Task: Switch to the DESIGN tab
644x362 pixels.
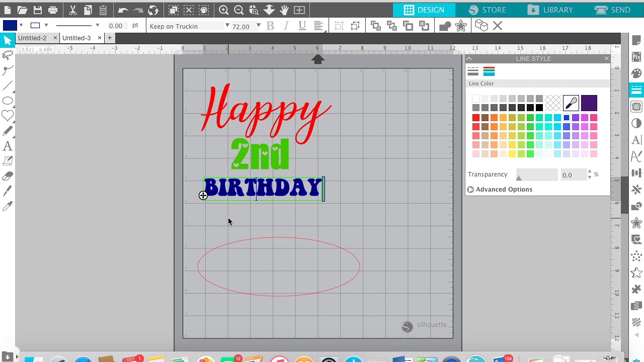Action: 424,10
